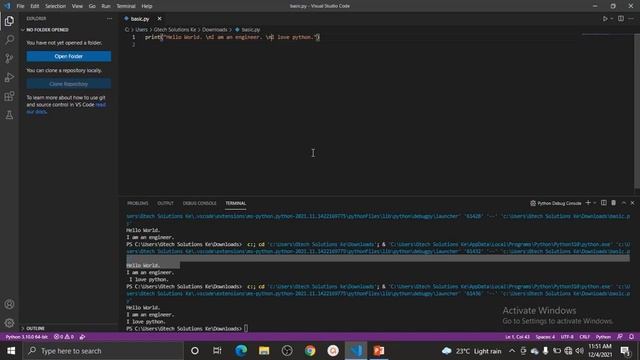Screen dimensions: 640x360
Task: Open the feedback icon in status bar
Action: pyautogui.click(x=620, y=337)
